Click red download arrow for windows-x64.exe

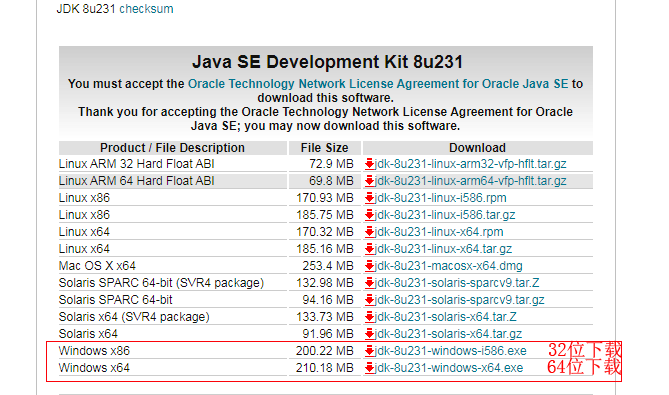click(x=369, y=368)
